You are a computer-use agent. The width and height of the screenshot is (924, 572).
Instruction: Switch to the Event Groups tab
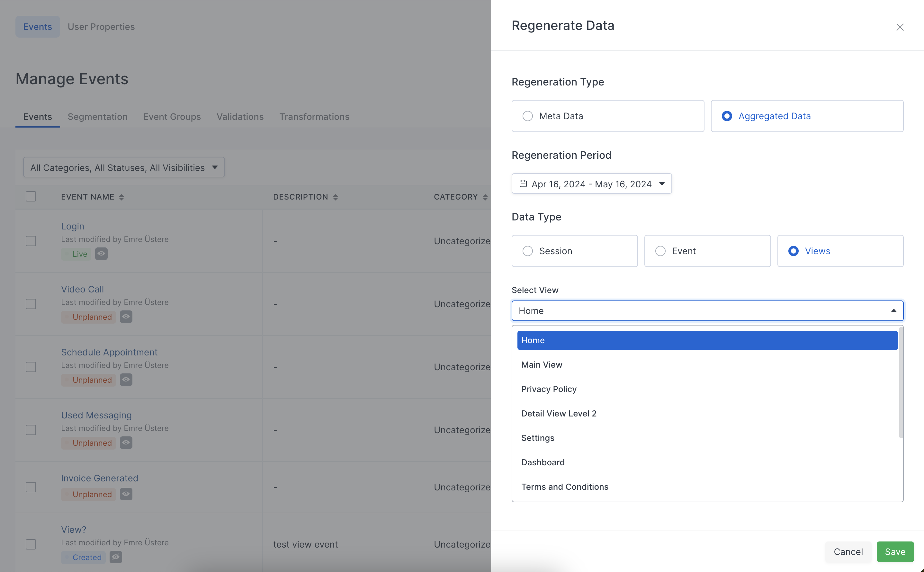(x=172, y=117)
